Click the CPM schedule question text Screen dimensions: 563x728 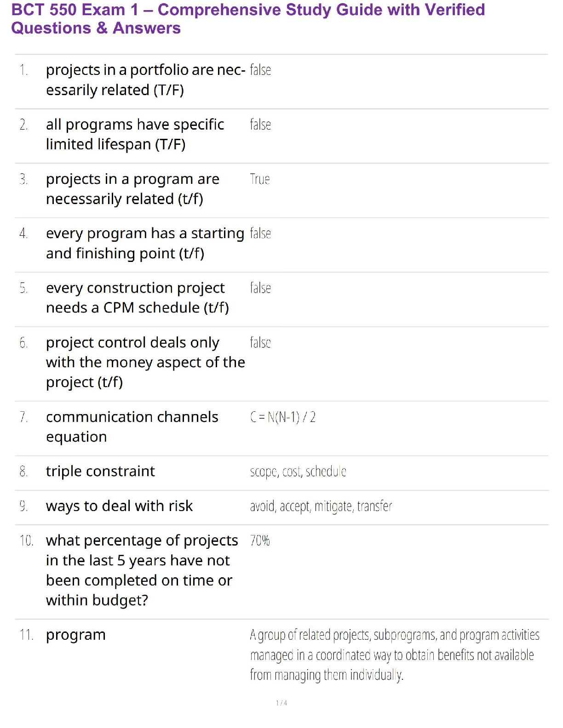click(137, 298)
